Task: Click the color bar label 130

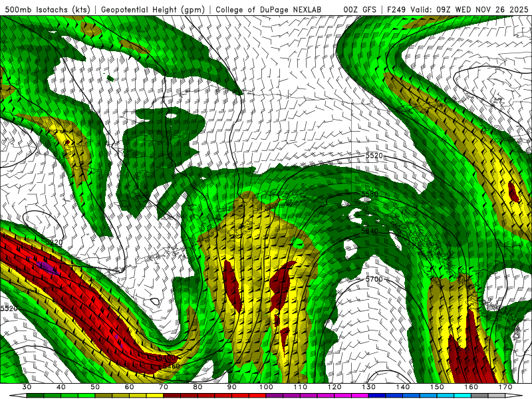Action: [368, 387]
